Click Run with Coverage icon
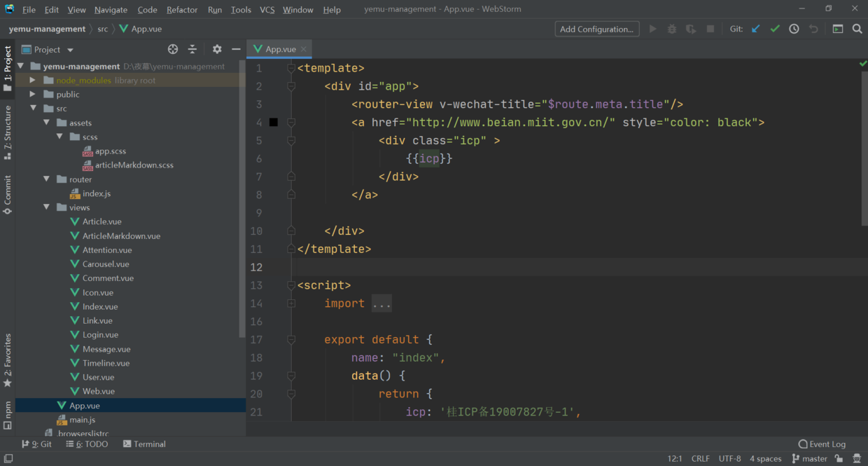Viewport: 868px width, 466px height. point(691,29)
